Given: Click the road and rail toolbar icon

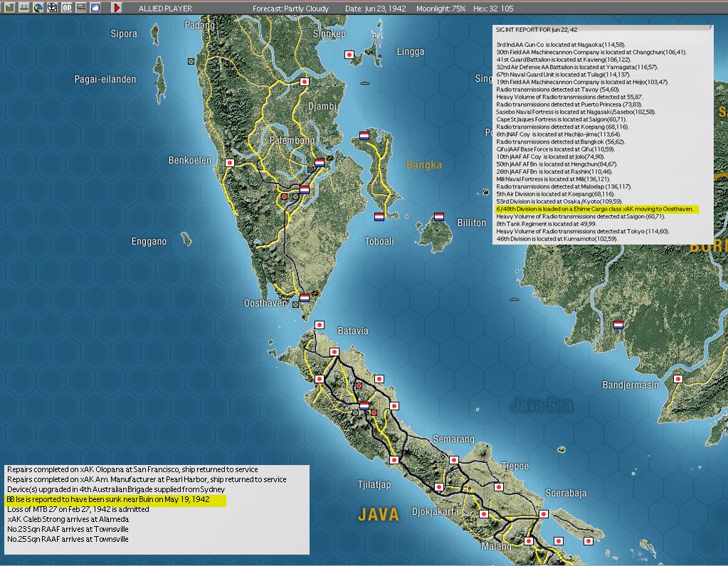Looking at the screenshot, I should pos(81,8).
